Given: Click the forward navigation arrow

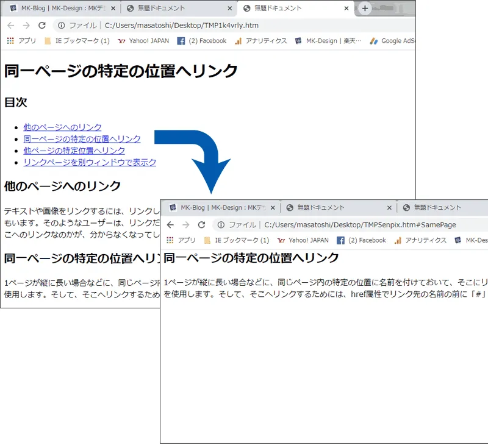Looking at the screenshot, I should pos(26,26).
